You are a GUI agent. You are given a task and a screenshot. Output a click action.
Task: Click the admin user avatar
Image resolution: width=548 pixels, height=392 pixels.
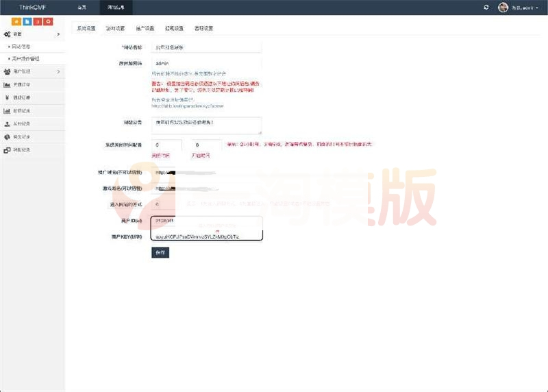503,7
